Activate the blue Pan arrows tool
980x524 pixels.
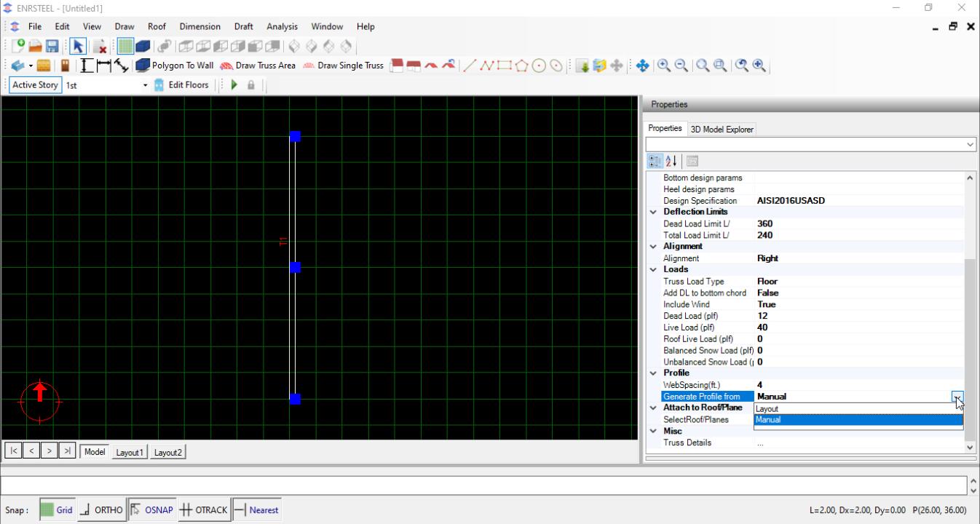(642, 65)
